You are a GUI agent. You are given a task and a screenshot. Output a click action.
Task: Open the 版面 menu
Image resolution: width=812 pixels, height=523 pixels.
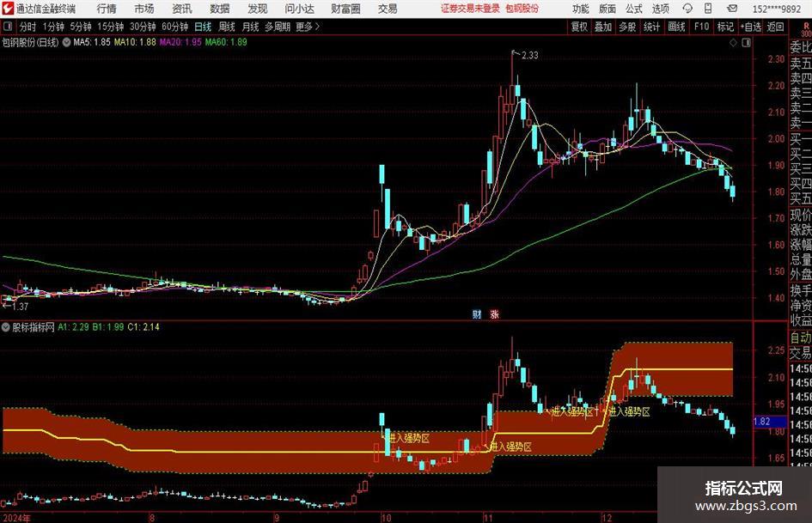607,9
